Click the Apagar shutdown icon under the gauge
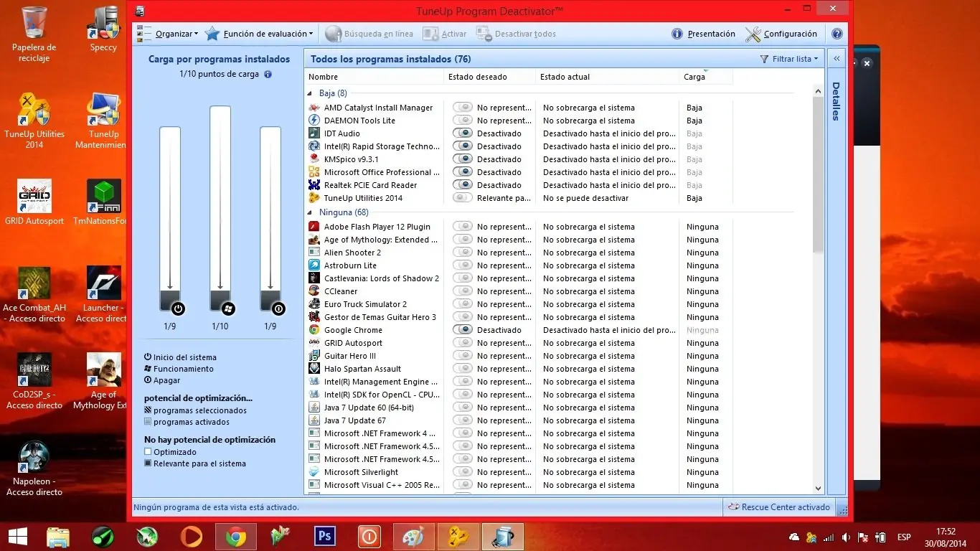The image size is (980, 551). coord(279,309)
